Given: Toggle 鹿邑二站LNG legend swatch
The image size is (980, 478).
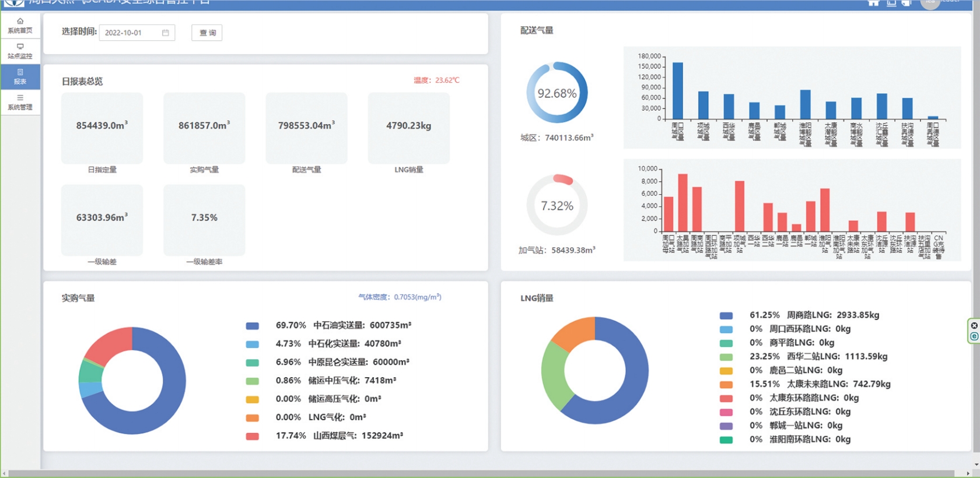Looking at the screenshot, I should tap(726, 371).
